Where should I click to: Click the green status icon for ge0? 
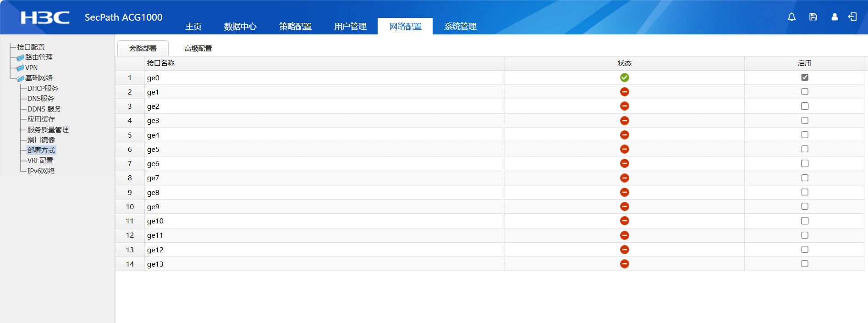pos(624,78)
